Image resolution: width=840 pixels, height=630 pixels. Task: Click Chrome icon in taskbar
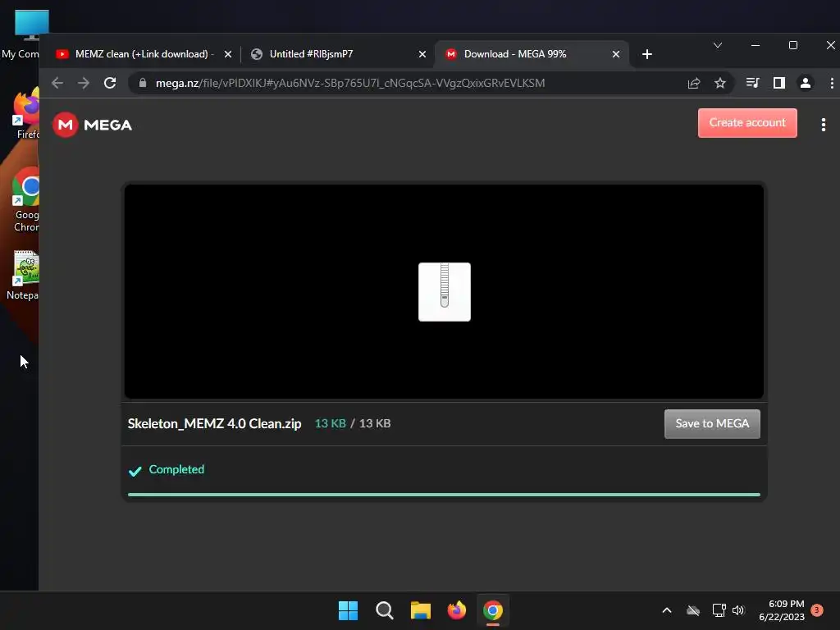[493, 610]
